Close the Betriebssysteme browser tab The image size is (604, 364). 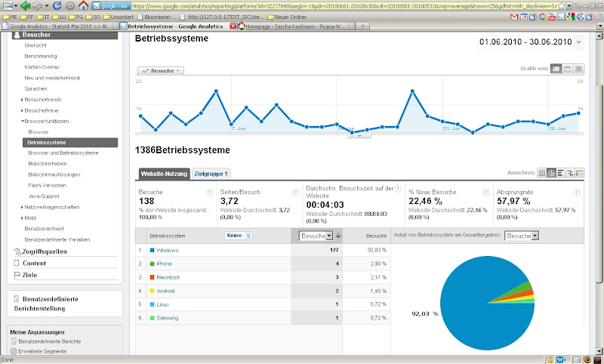pos(233,26)
